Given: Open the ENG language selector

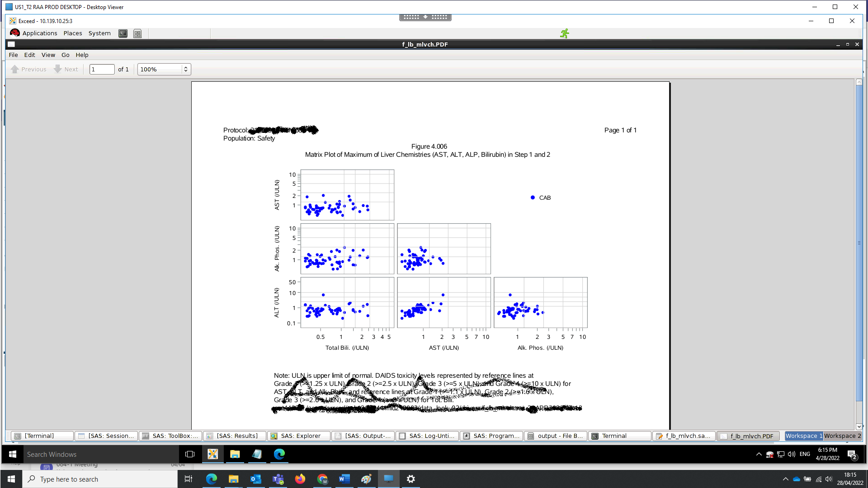Looking at the screenshot, I should pos(805,454).
